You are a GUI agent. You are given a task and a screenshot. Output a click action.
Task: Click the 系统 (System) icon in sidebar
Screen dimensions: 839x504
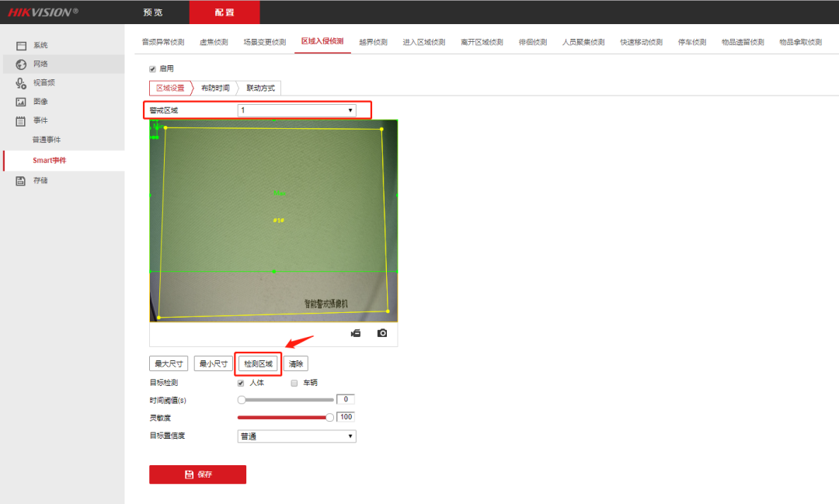pos(22,46)
